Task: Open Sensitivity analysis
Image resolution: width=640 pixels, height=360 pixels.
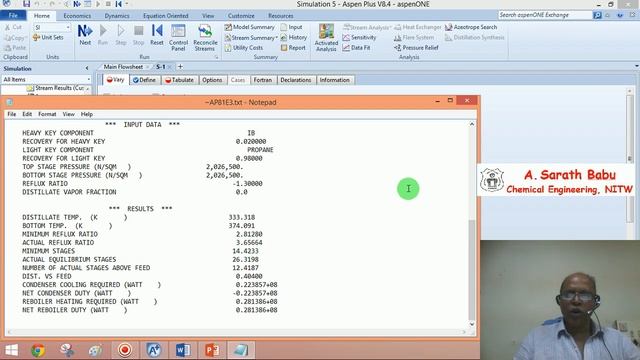Action: point(359,37)
